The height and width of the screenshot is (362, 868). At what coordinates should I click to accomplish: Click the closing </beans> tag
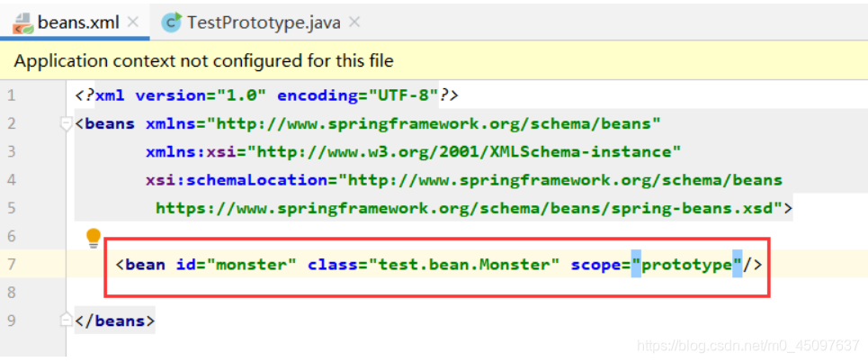(x=115, y=321)
